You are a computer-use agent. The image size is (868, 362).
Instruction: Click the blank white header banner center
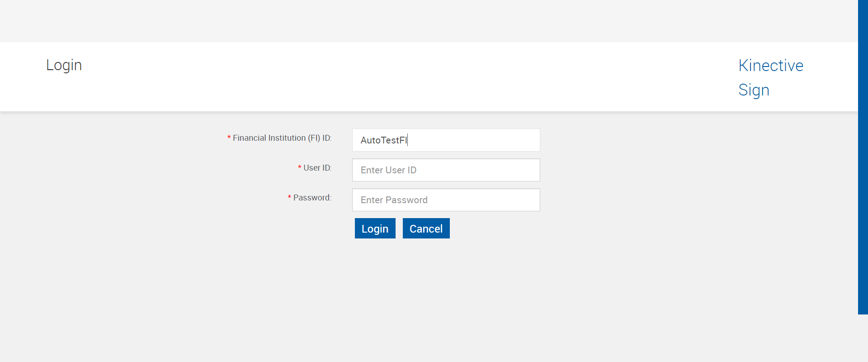pyautogui.click(x=407, y=77)
